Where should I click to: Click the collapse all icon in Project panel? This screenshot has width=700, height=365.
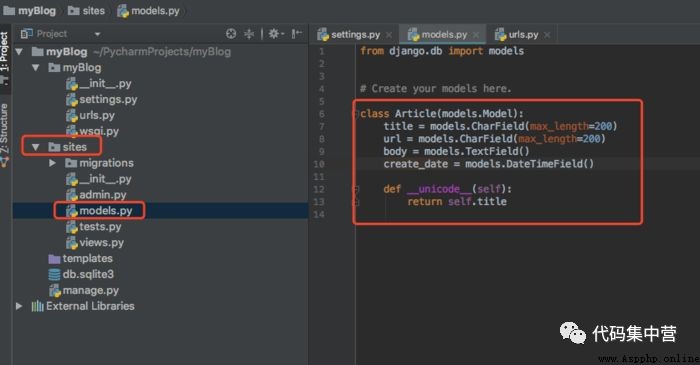pyautogui.click(x=249, y=33)
